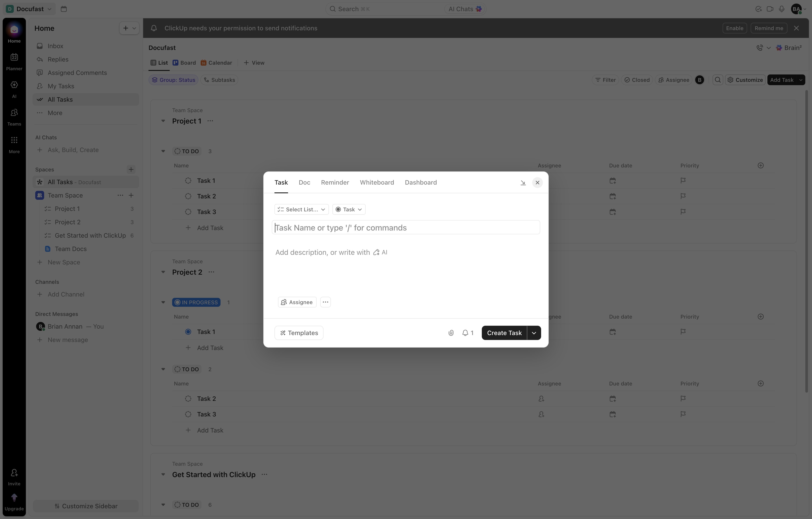The height and width of the screenshot is (519, 812).
Task: Set the priority flag for Task 3 in Project 2
Action: (x=683, y=414)
